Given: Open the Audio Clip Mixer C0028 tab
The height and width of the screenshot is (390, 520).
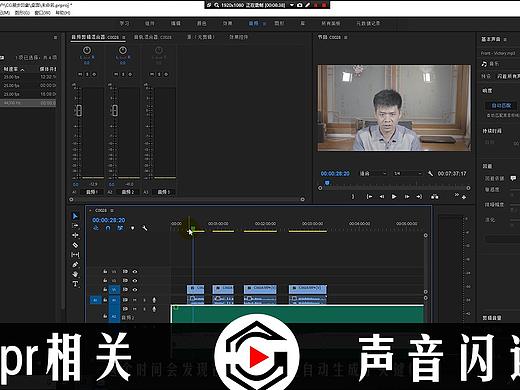Looking at the screenshot, I should [x=95, y=37].
